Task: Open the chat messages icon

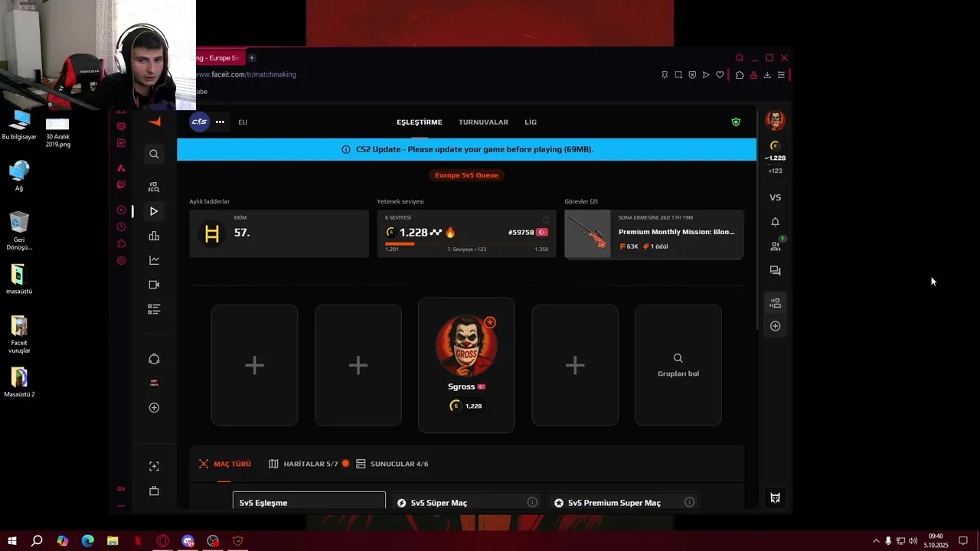Action: [775, 271]
